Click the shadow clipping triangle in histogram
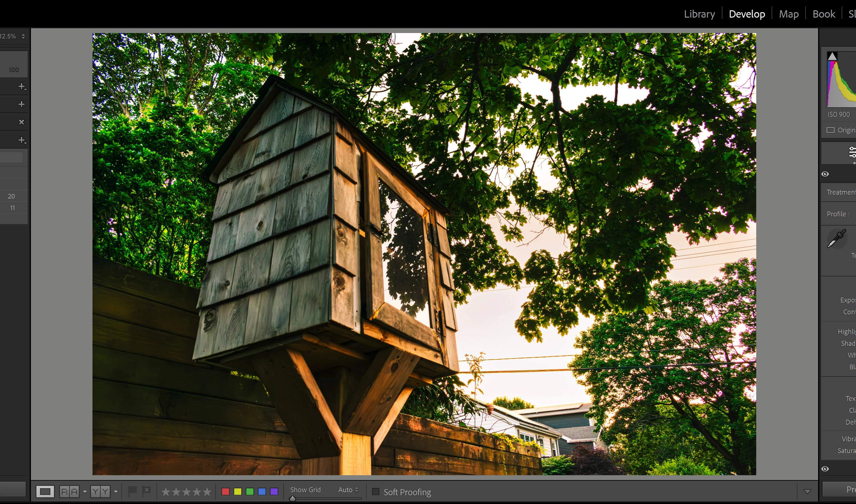This screenshot has width=856, height=504. tap(832, 56)
